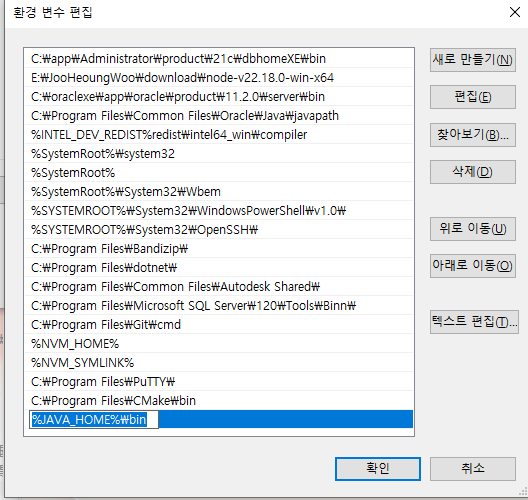Select the %SystemRoot%\system32 entry
This screenshot has height=500, width=528.
(x=219, y=154)
